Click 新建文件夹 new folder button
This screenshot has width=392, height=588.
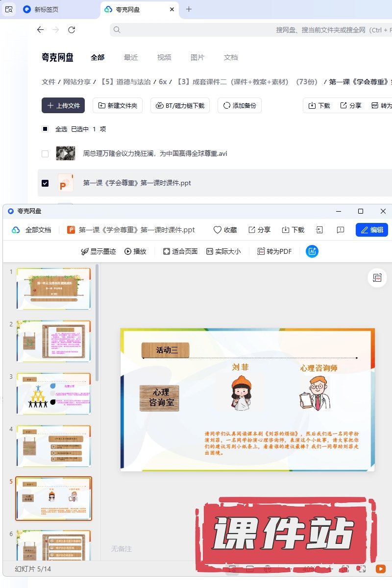pos(118,105)
